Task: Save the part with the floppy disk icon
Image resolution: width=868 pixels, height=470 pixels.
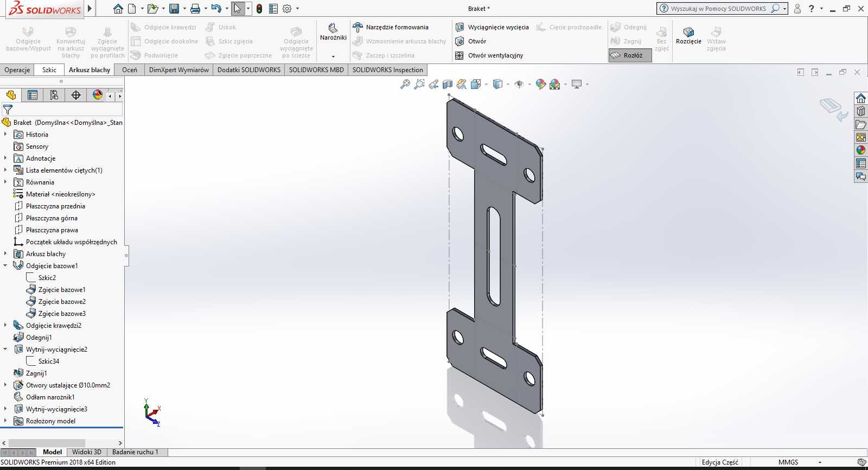Action: pos(174,9)
